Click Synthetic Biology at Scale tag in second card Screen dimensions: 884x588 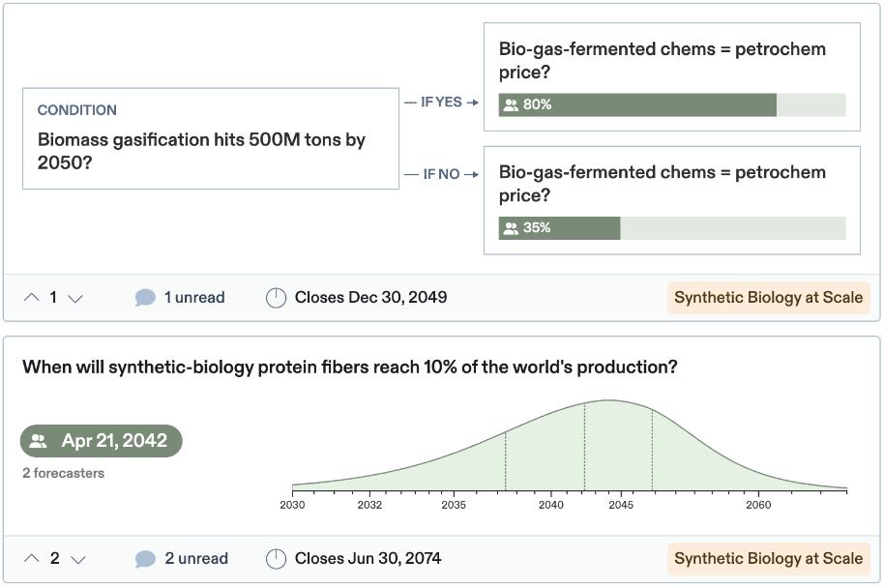point(768,559)
